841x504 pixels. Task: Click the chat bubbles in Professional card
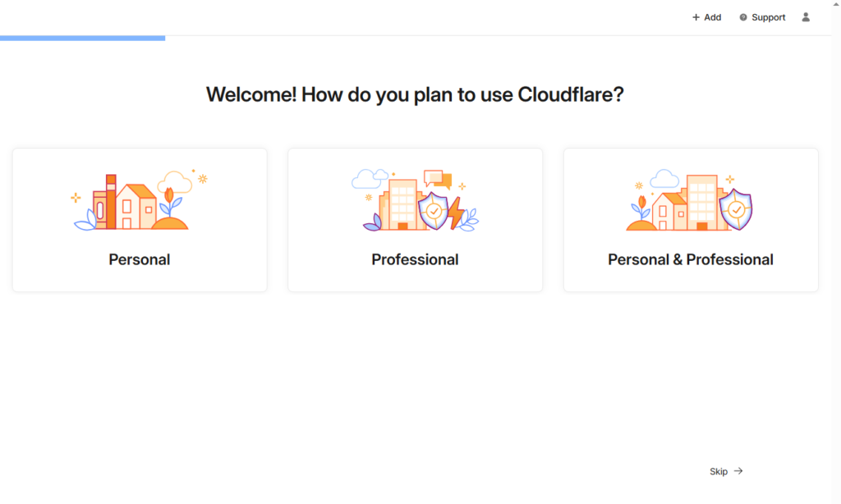click(438, 178)
